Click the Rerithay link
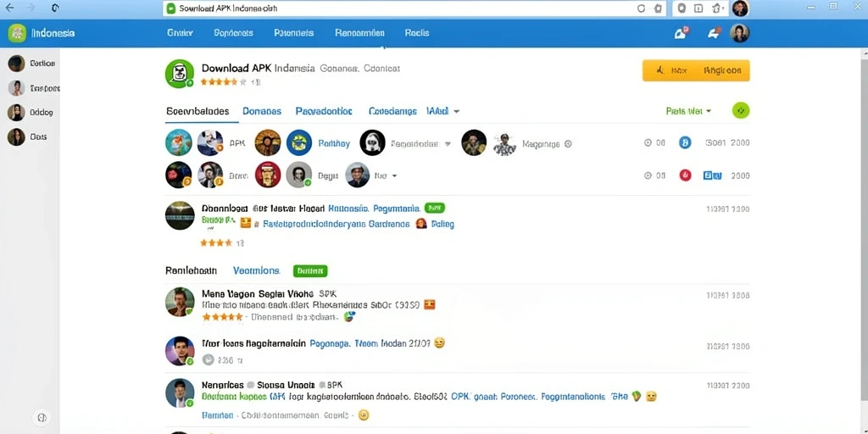Screen dimensions: 868x434 pos(334,143)
